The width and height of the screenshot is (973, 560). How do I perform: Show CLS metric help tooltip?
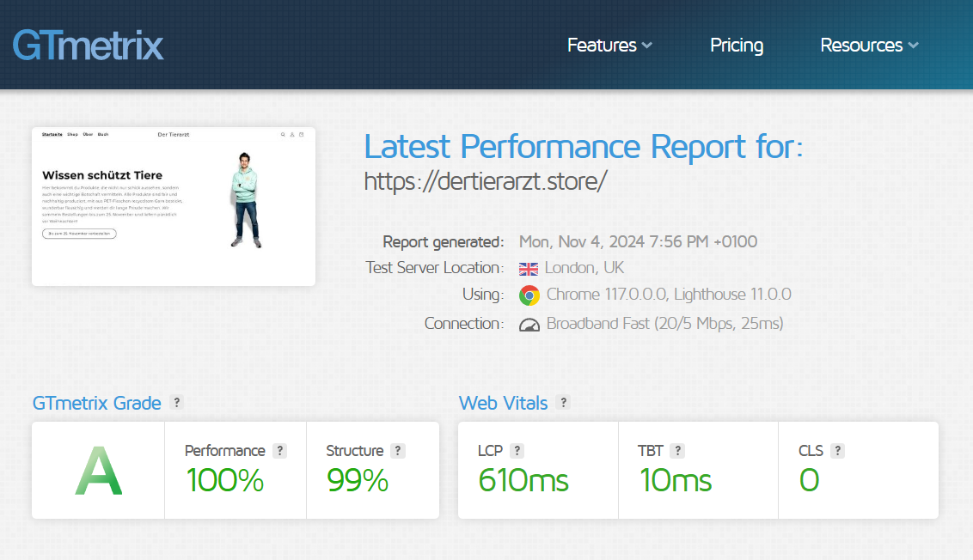[838, 451]
